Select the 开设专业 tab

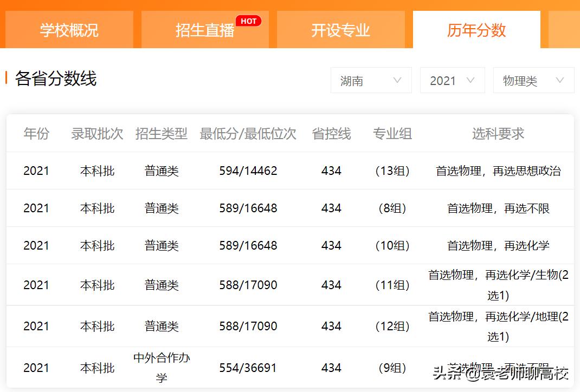pos(340,30)
